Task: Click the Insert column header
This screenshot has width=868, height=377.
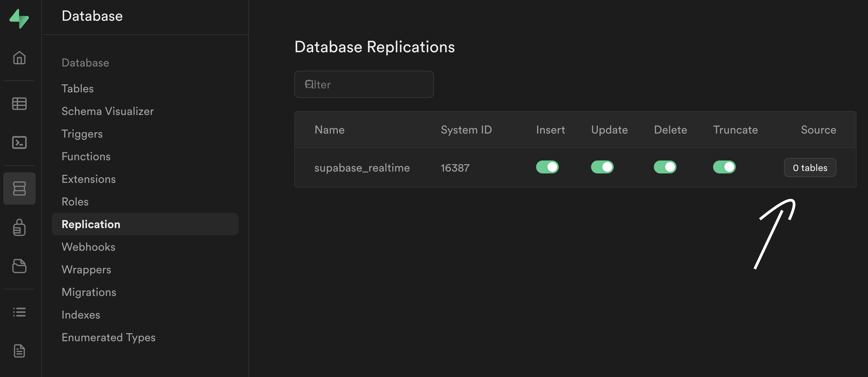Action: coord(550,130)
